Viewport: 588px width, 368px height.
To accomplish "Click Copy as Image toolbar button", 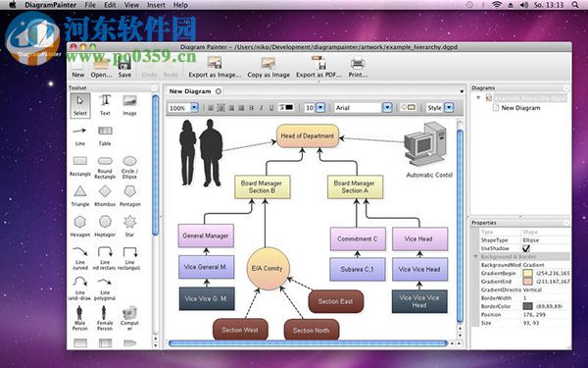I will [x=269, y=67].
